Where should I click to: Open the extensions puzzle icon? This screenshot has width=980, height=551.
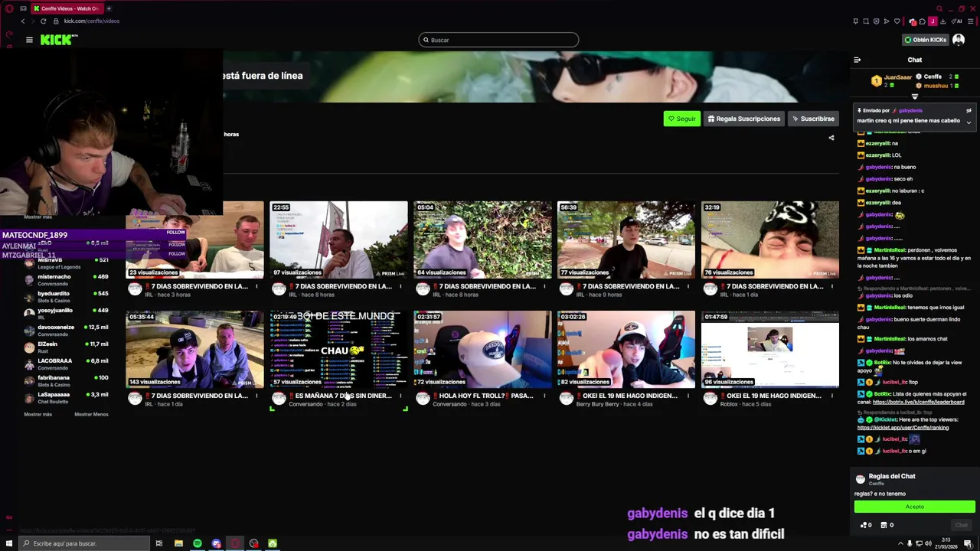[x=922, y=21]
